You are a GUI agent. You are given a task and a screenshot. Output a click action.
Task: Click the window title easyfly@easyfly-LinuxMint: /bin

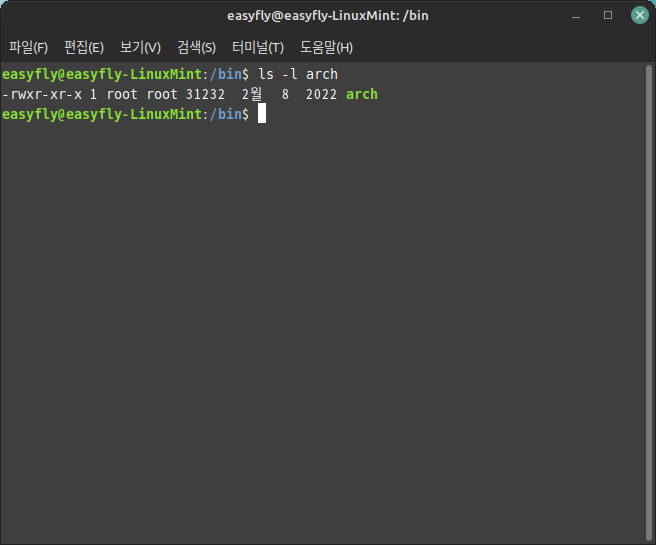tap(328, 16)
